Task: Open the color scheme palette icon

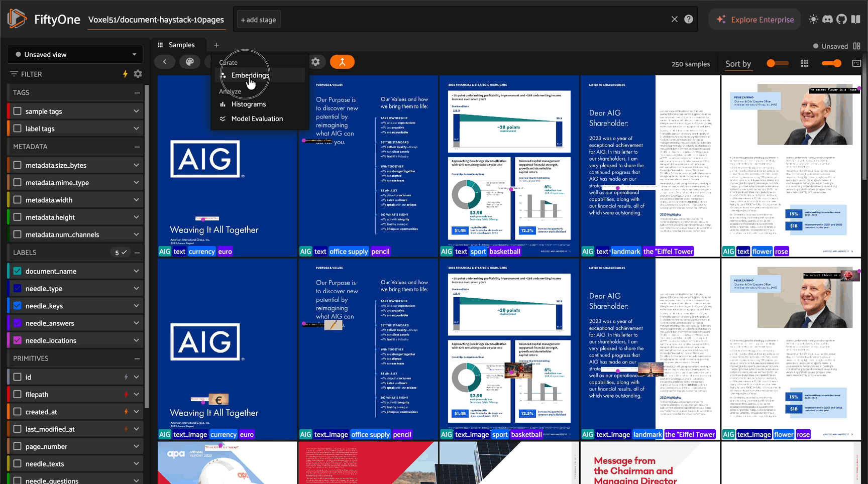Action: click(x=189, y=62)
